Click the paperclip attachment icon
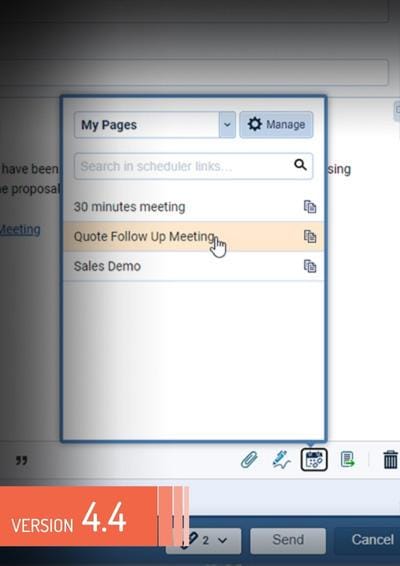400x566 pixels. pos(249,460)
